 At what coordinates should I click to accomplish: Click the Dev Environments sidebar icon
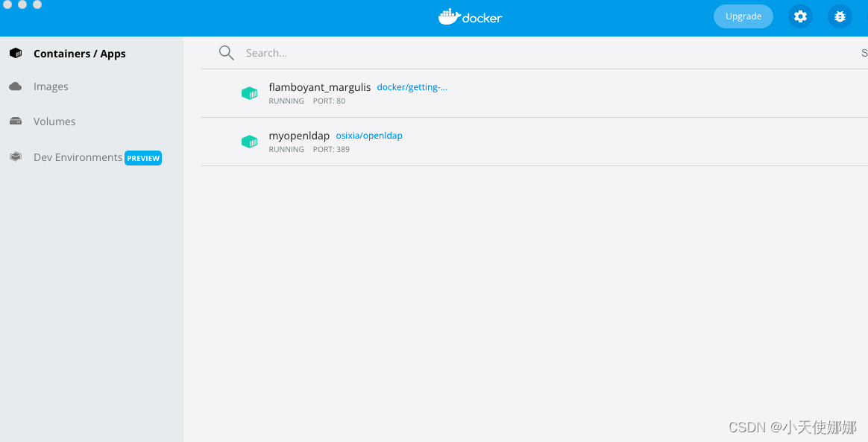pos(16,157)
